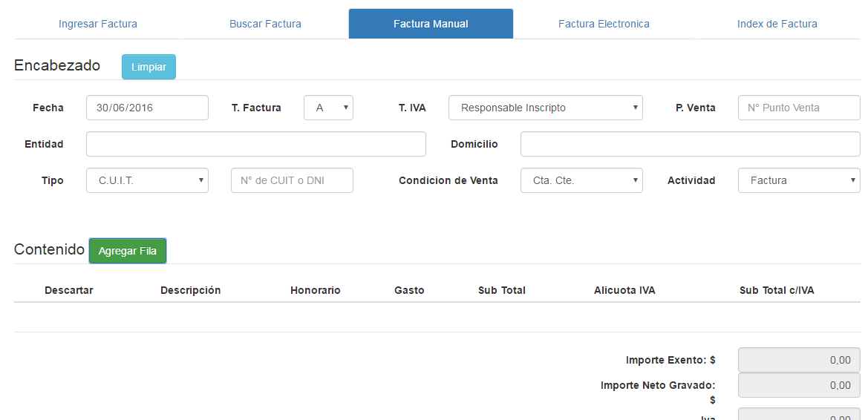Open the Actividad Factura dropdown
The image size is (868, 420).
pos(798,180)
